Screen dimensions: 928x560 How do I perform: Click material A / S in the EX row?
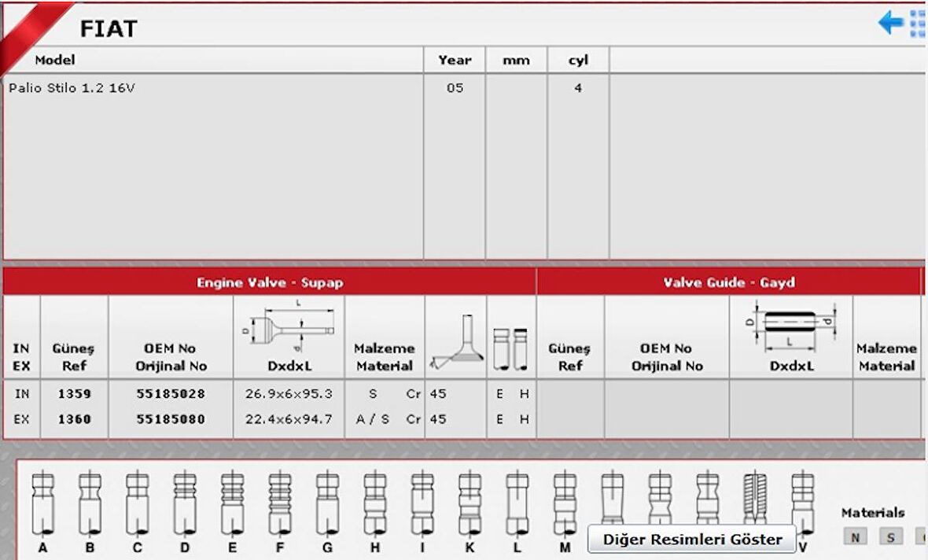click(373, 419)
